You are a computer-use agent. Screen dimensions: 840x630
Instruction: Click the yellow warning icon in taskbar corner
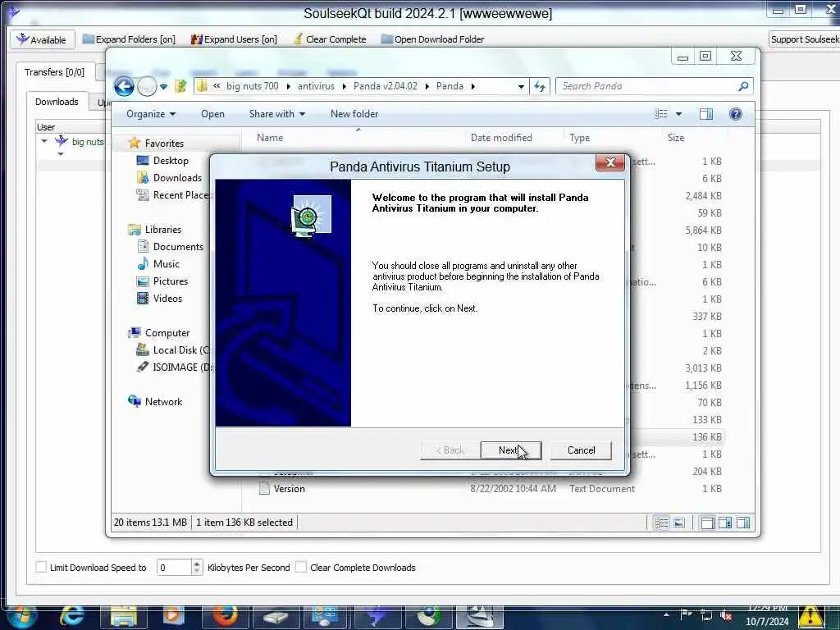point(811,616)
